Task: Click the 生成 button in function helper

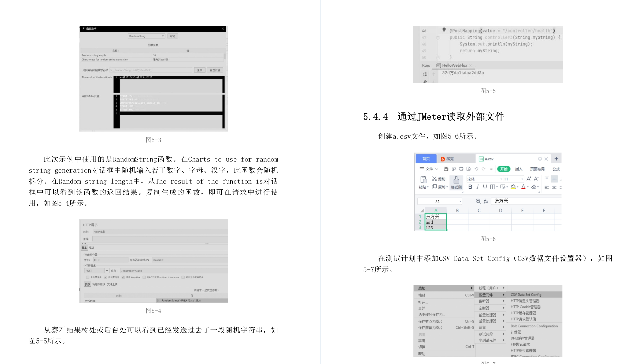Action: click(x=200, y=70)
